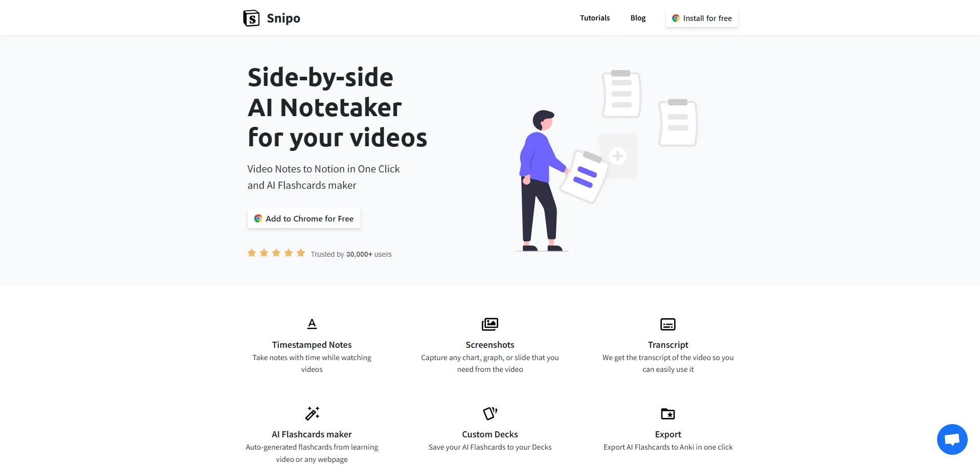This screenshot has height=465, width=980.
Task: Click the Export starred folder icon
Action: tap(667, 413)
